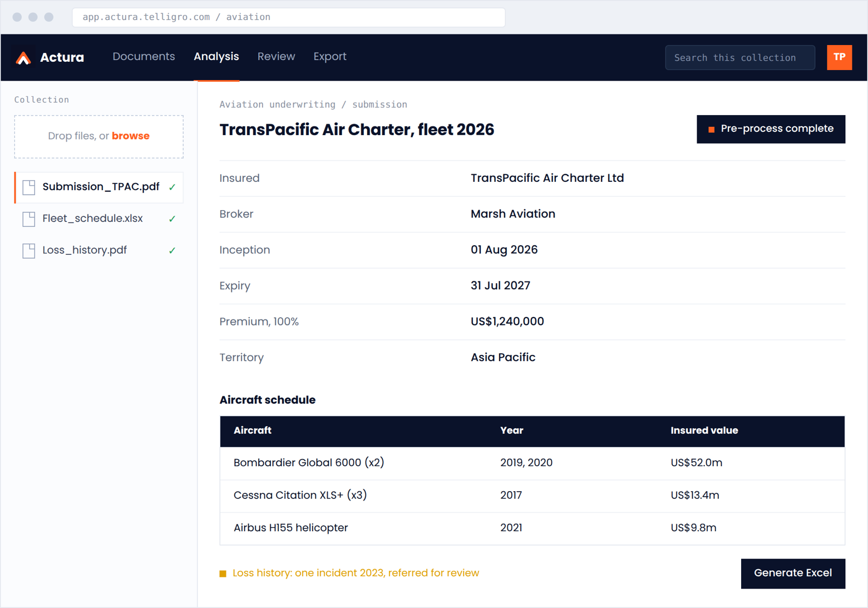The width and height of the screenshot is (868, 608).
Task: Click the Collection sidebar label
Action: click(42, 100)
